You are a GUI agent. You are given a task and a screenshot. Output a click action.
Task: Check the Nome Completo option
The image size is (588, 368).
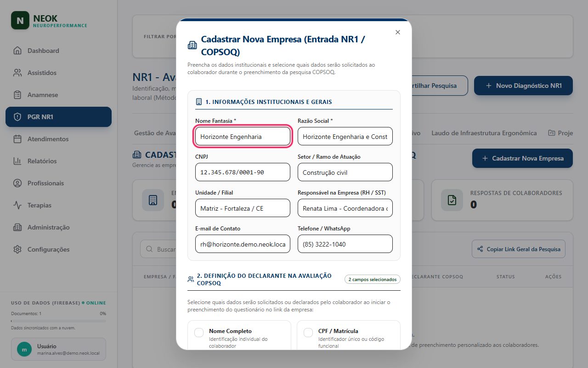[199, 333]
